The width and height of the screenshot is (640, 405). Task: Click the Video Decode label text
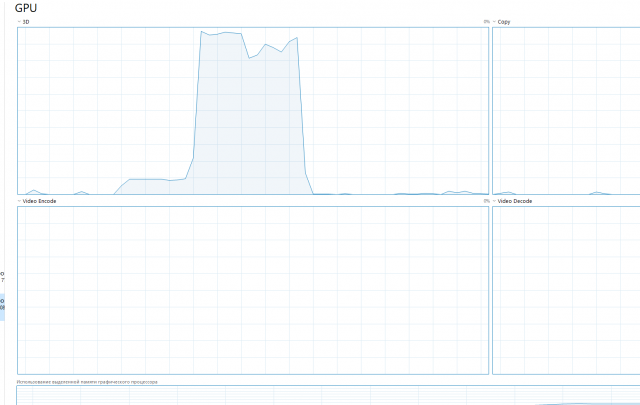[x=516, y=201]
